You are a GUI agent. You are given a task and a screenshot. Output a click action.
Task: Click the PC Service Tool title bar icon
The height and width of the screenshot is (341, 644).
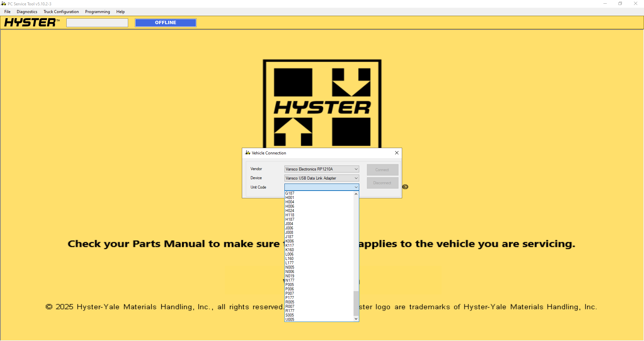click(x=3, y=4)
